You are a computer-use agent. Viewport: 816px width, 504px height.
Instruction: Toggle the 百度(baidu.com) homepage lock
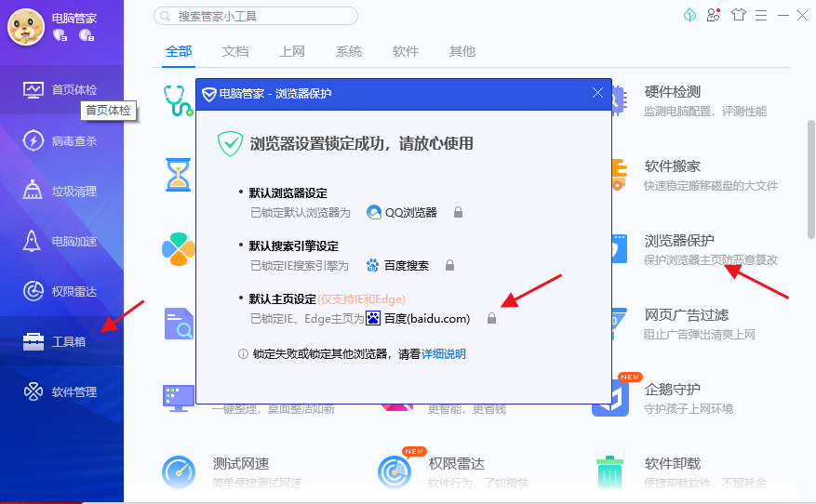click(x=491, y=318)
